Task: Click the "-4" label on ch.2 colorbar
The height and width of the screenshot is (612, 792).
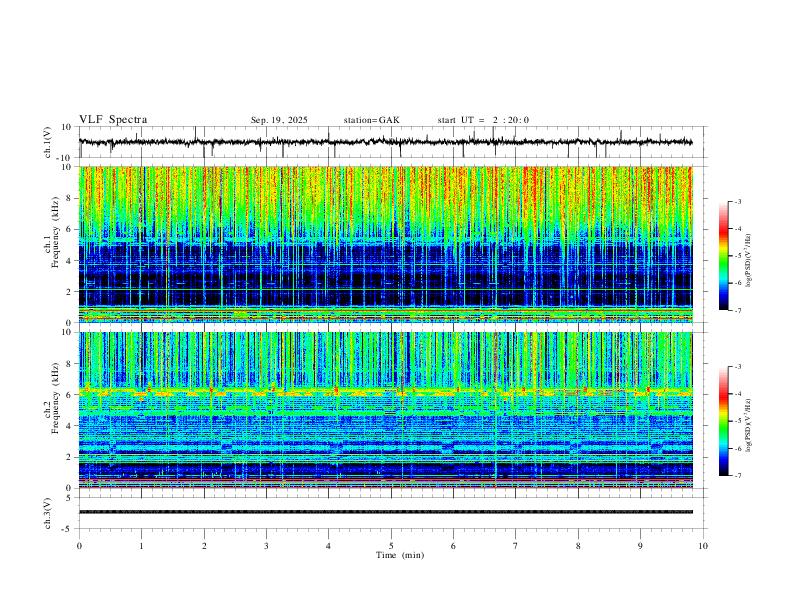Action: (x=737, y=394)
